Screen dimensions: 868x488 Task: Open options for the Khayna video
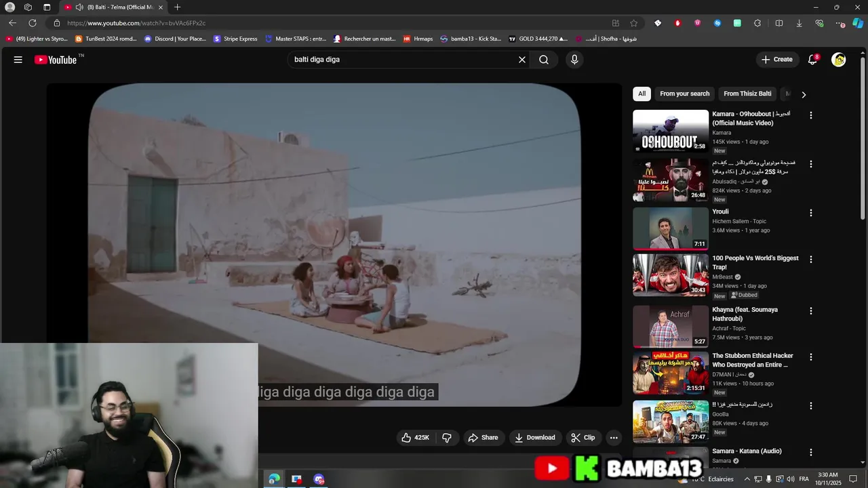810,311
